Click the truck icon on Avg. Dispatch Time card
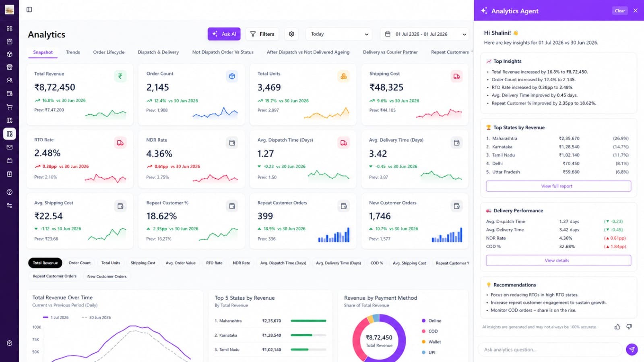 tap(344, 143)
